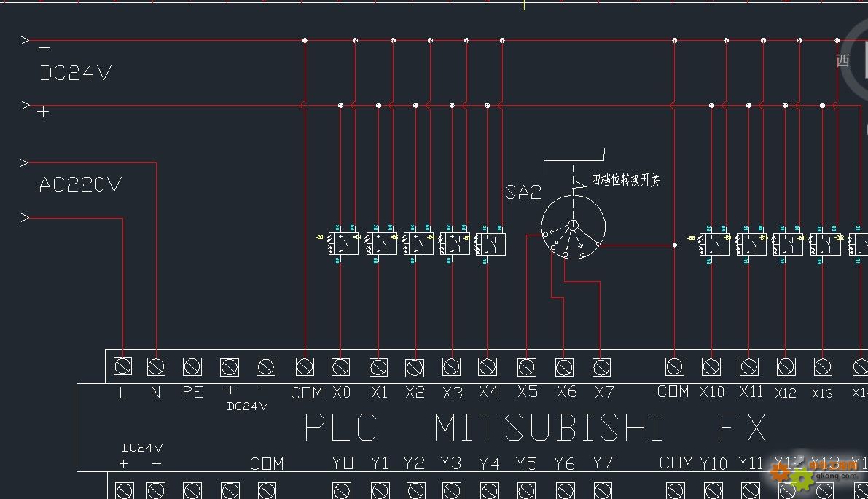Select the large DC24V supply label
Viewport: 868px width, 499px height.
(x=76, y=72)
